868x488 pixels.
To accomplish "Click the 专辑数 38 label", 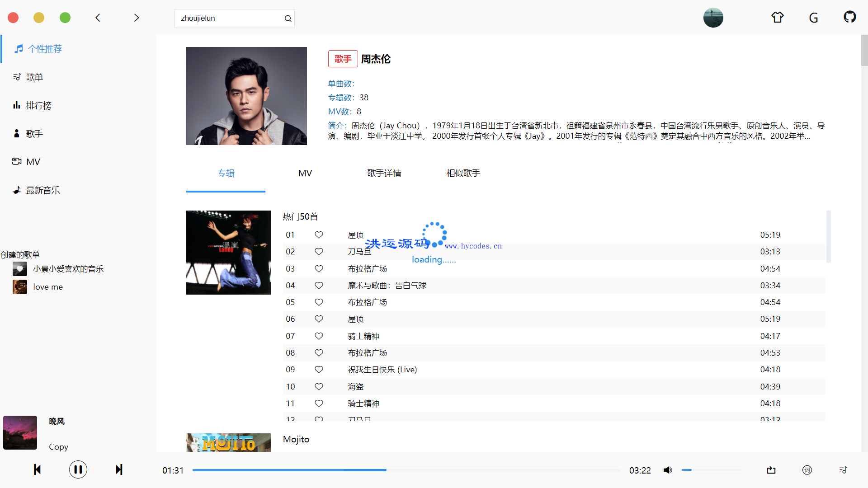I will point(348,98).
